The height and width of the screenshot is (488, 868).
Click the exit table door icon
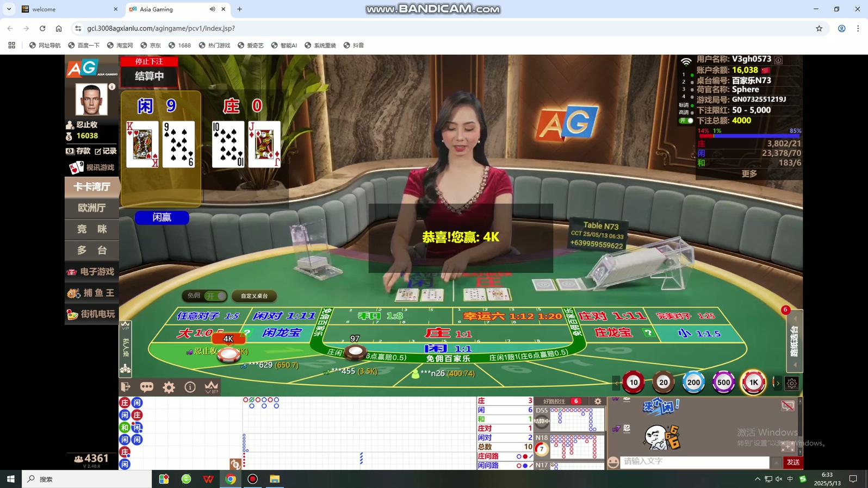[126, 387]
